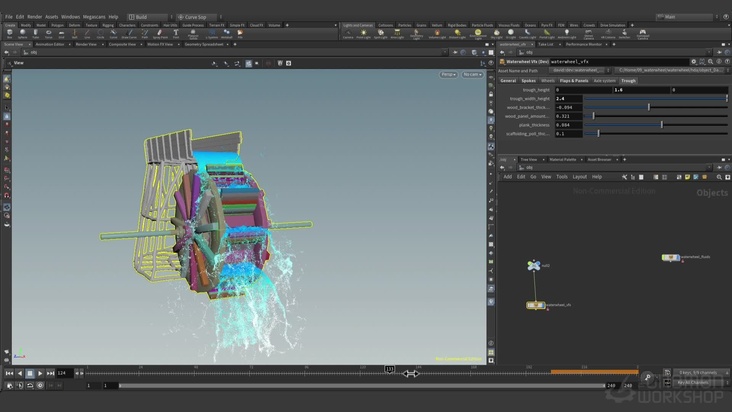This screenshot has width=732, height=412.
Task: Open the Geometry Spreadsheet tab
Action: [204, 44]
